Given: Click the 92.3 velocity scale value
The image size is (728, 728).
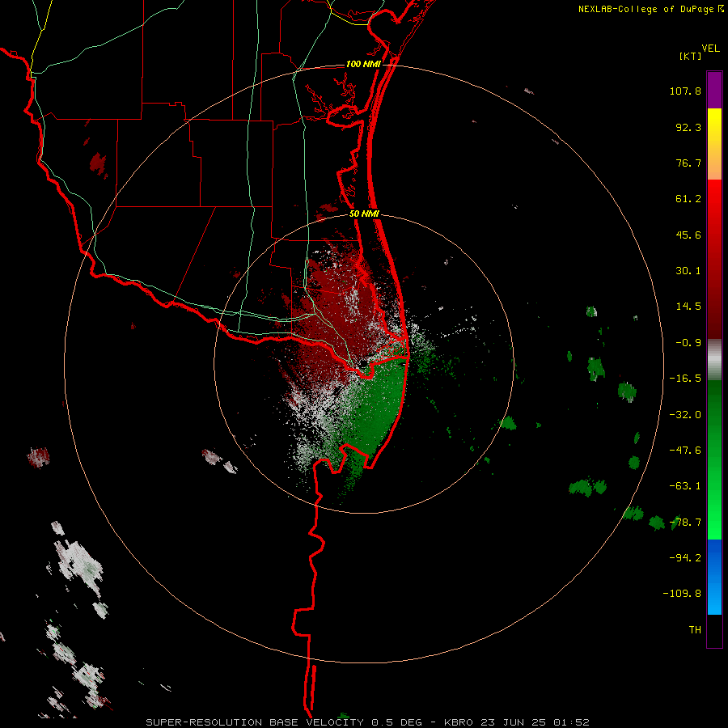Looking at the screenshot, I should (x=688, y=127).
